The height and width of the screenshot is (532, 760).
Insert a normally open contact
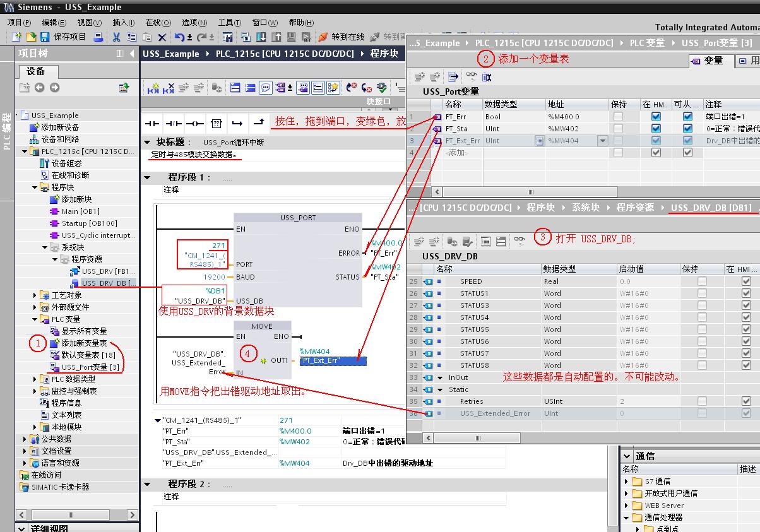[x=152, y=122]
